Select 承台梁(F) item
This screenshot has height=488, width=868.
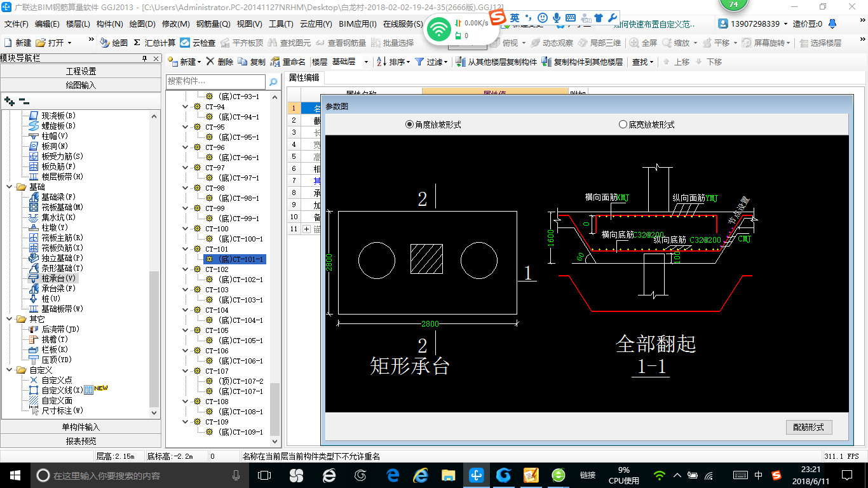click(x=58, y=288)
